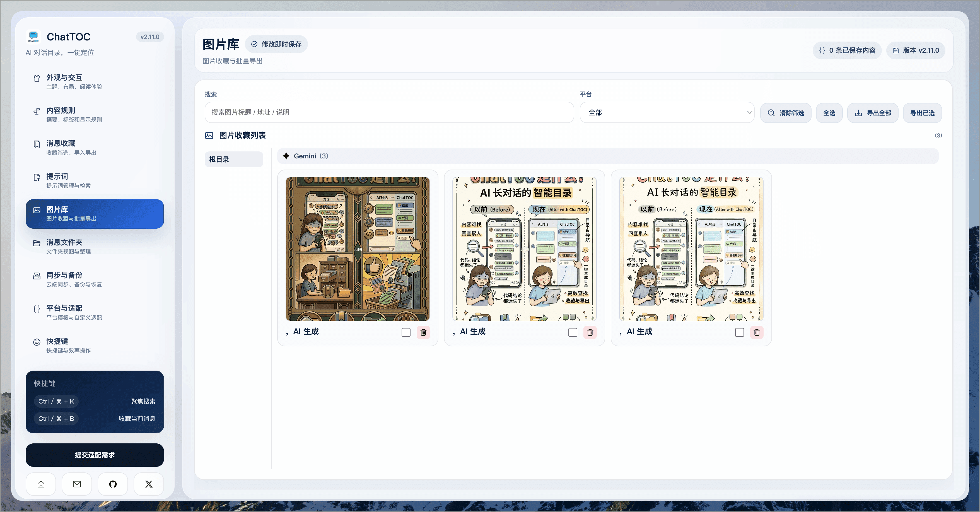
Task: Click the 清除筛选 button
Action: pos(786,113)
